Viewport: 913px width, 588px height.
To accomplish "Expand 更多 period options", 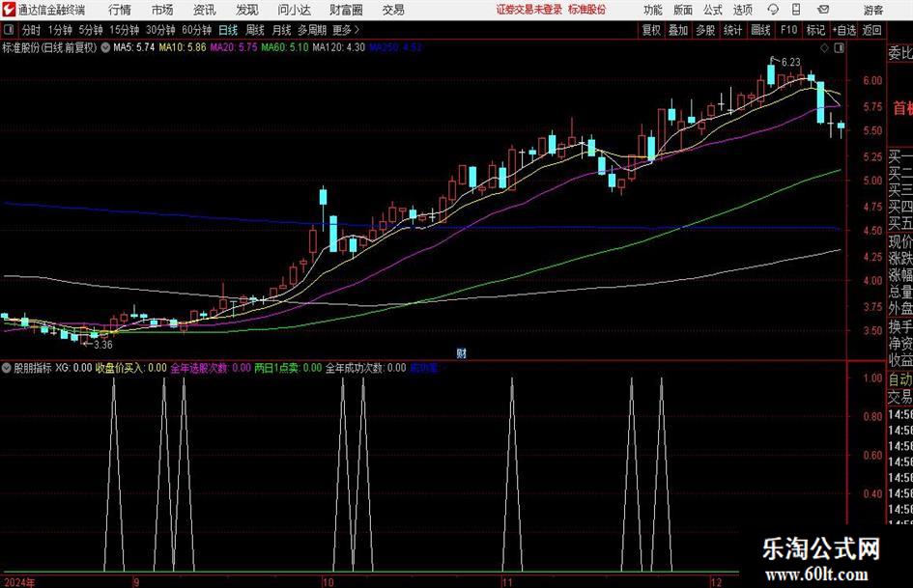I will tap(345, 30).
